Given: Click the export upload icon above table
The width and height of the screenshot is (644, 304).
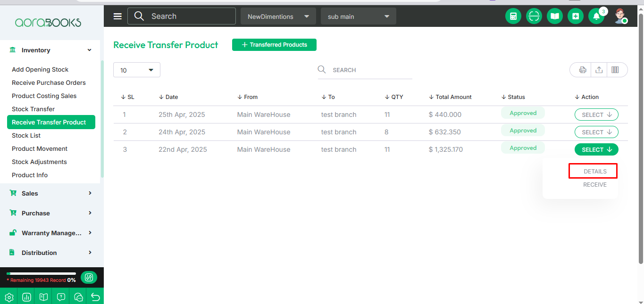Looking at the screenshot, I should point(599,70).
